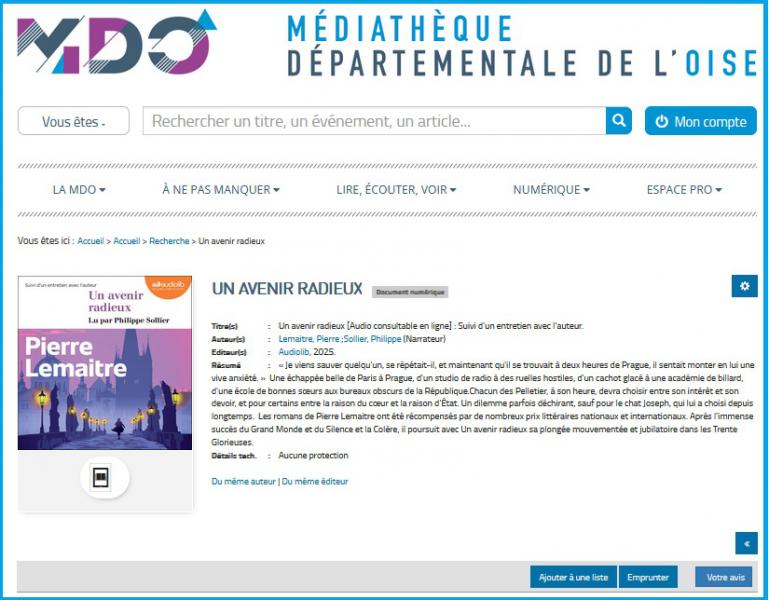The width and height of the screenshot is (769, 600).
Task: Click the magnifying glass search icon
Action: (x=620, y=121)
